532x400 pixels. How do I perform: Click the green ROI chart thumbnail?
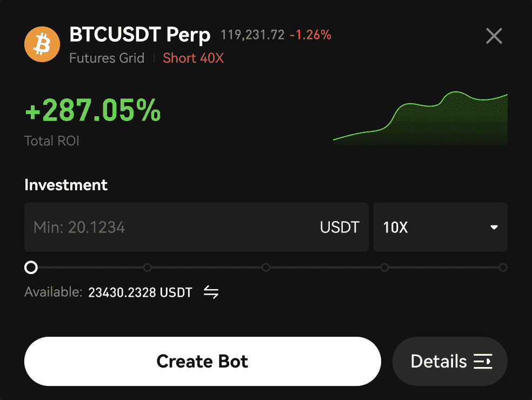420,119
